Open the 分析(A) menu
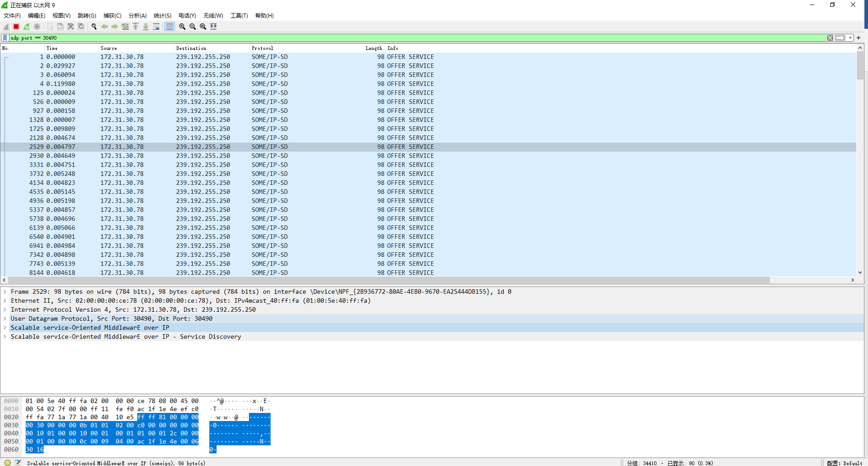This screenshot has height=466, width=868. pyautogui.click(x=137, y=16)
